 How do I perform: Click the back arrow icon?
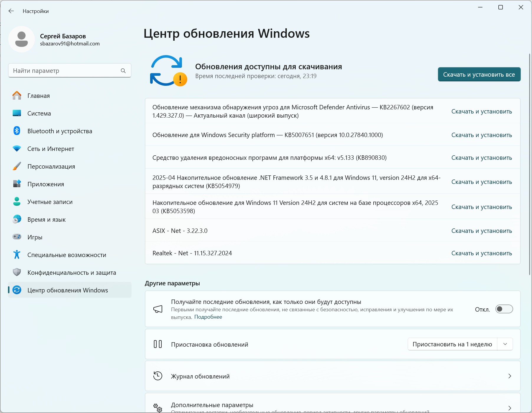11,11
